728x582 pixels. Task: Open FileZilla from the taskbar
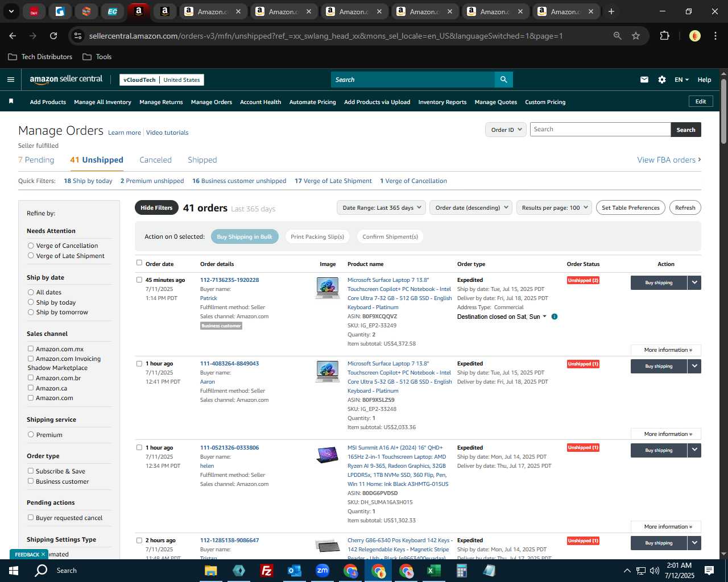[266, 571]
